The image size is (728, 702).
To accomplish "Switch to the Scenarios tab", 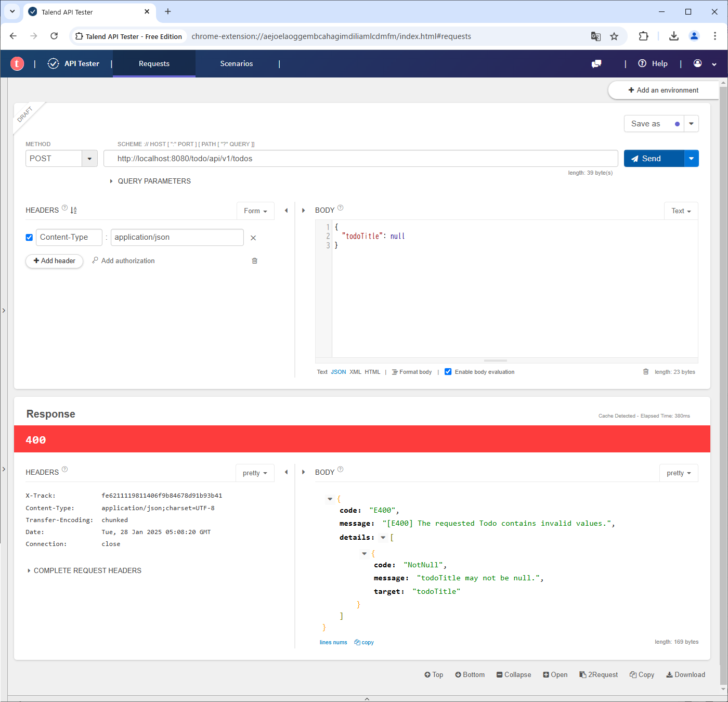I will (236, 63).
